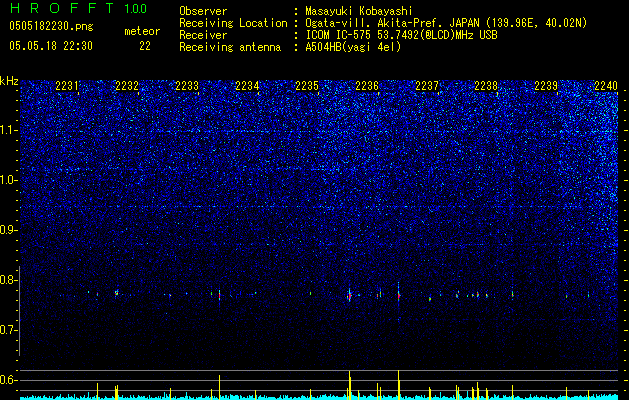Click the antenna value A504HB(yagi 4el)

[x=353, y=47]
